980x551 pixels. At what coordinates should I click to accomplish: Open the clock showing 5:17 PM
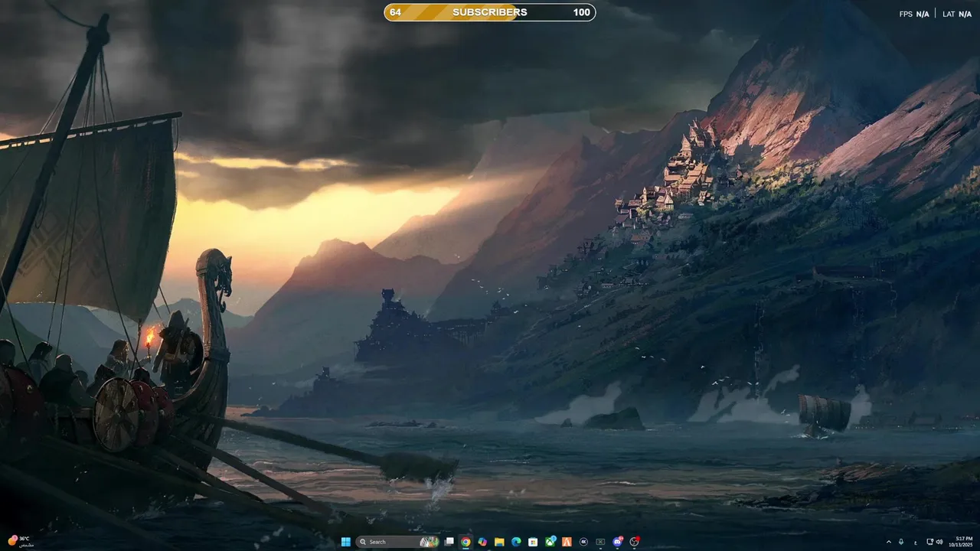pos(960,542)
